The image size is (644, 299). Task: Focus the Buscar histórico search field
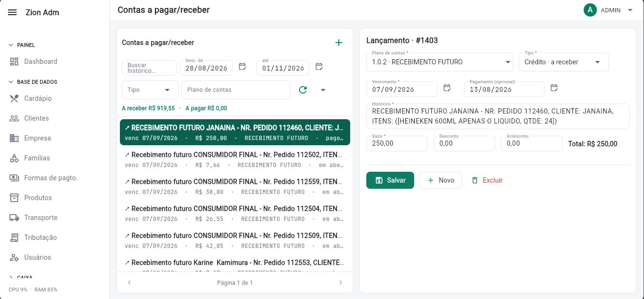(x=149, y=68)
